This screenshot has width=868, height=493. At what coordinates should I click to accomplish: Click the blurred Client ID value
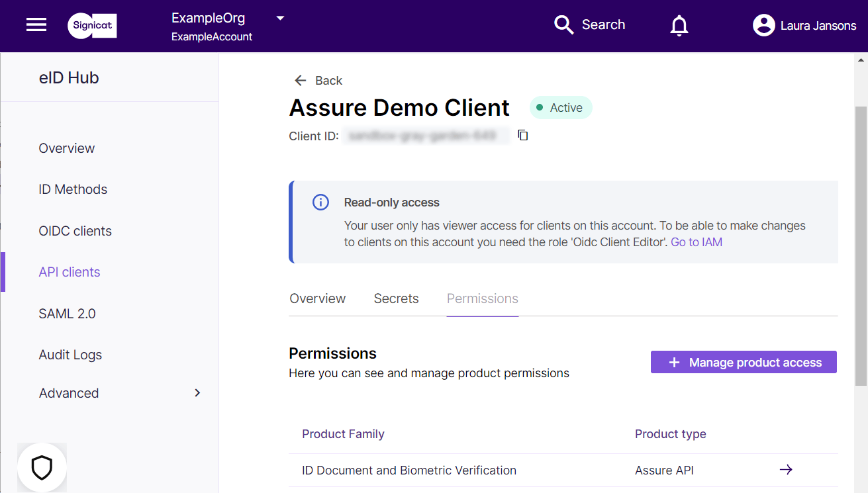pos(427,136)
